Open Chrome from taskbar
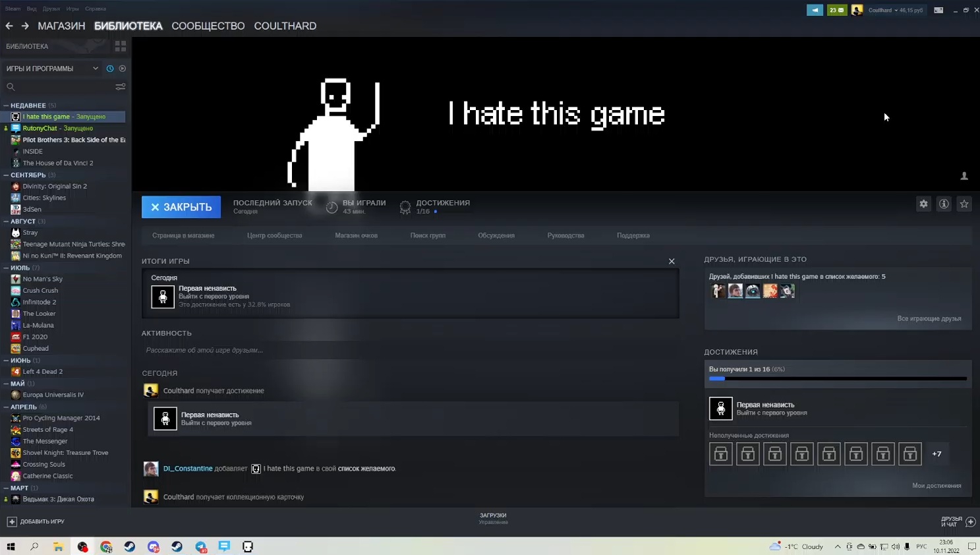The height and width of the screenshot is (555, 980). point(106,546)
